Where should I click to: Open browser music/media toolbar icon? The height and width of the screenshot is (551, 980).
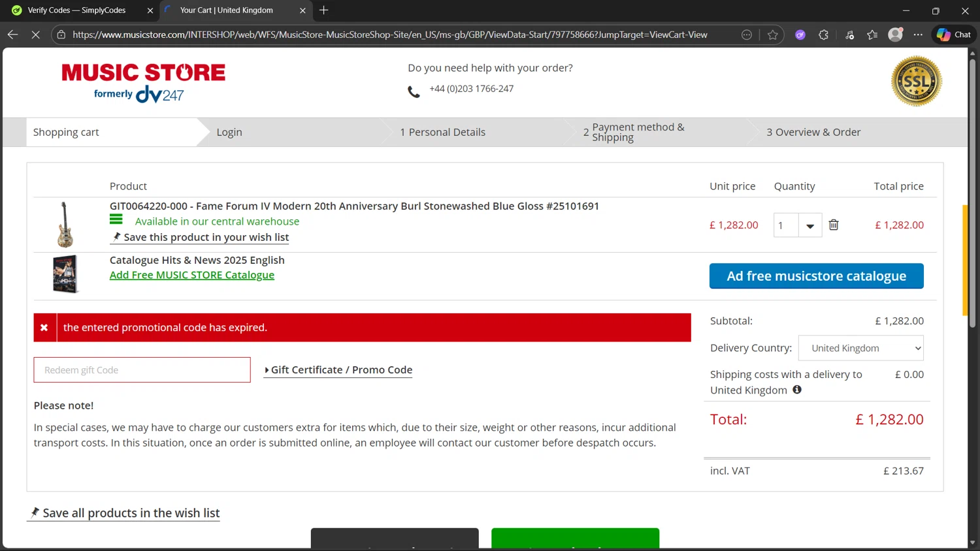(x=849, y=35)
